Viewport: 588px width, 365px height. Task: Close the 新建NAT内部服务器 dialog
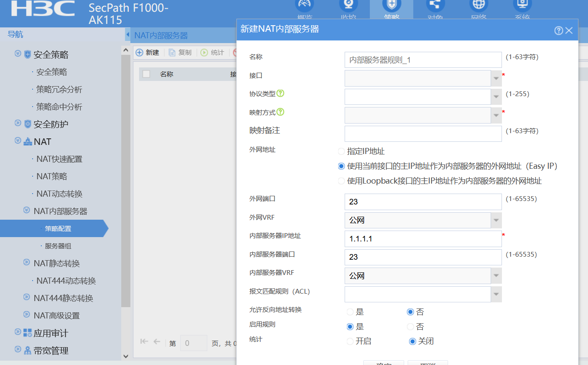point(569,30)
